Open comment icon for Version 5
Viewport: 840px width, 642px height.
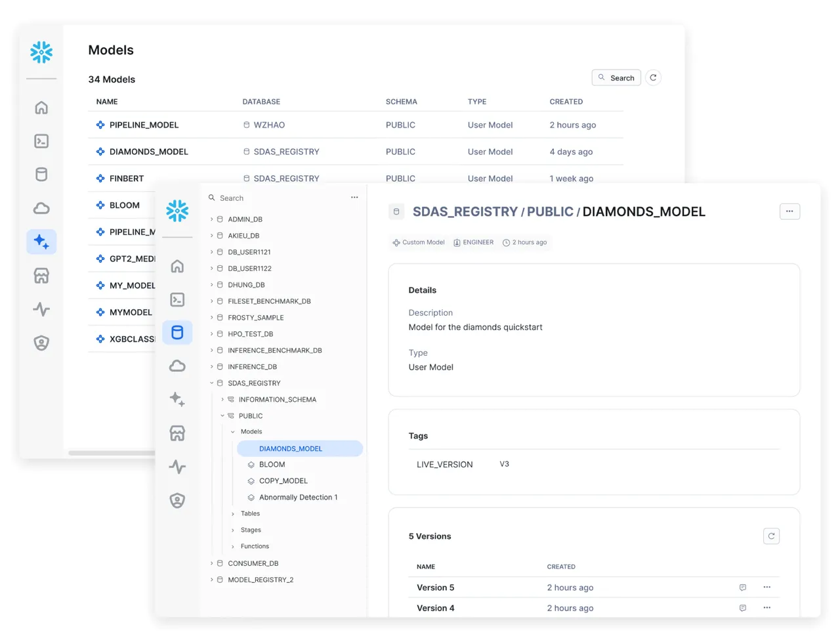(x=742, y=588)
